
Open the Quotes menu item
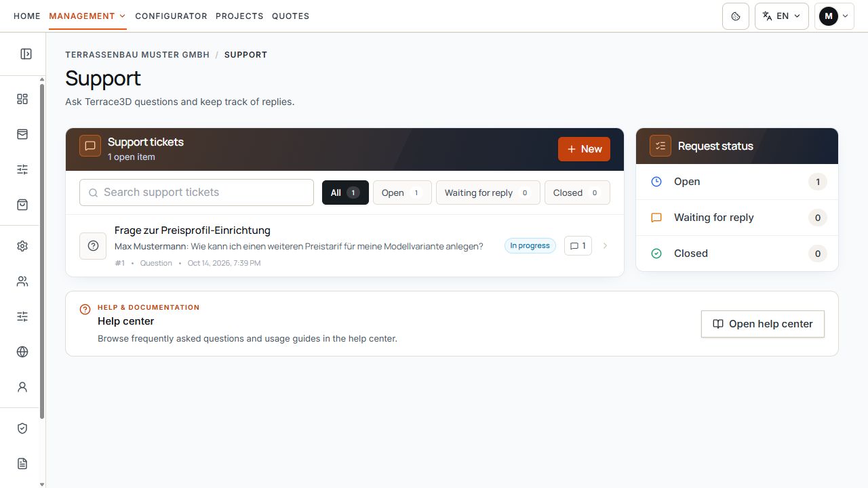290,16
